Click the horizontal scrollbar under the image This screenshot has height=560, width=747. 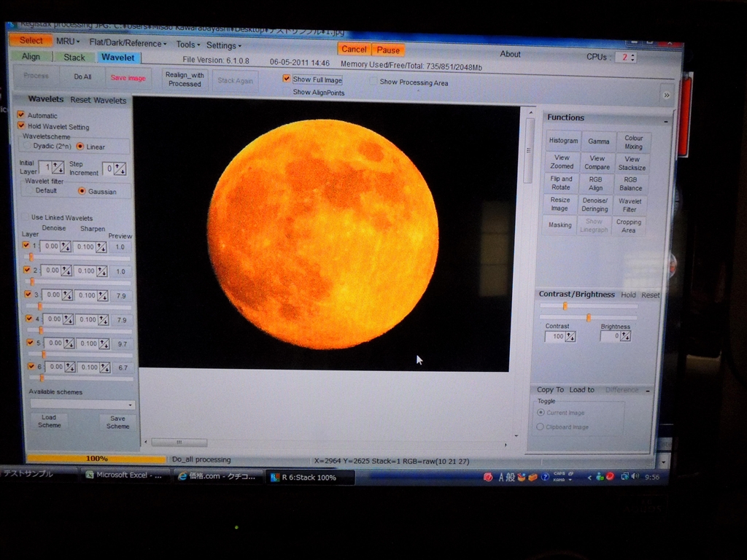coord(179,442)
